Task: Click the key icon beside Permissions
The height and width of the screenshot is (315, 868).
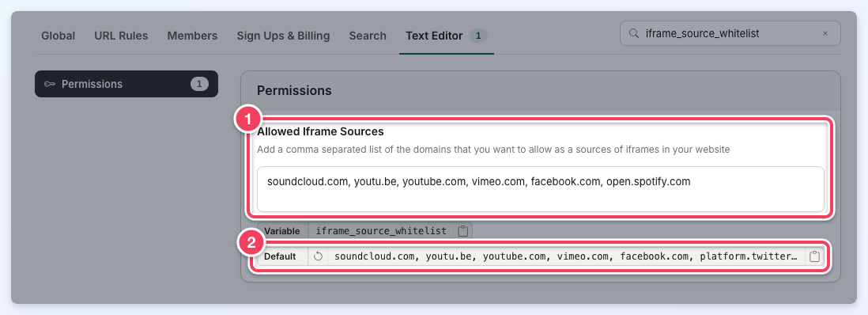Action: [50, 85]
